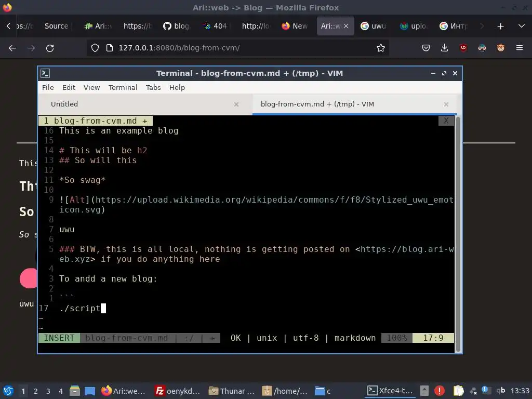Click the 17:9 cursor position indicator
This screenshot has width=532, height=399.
pos(433,338)
